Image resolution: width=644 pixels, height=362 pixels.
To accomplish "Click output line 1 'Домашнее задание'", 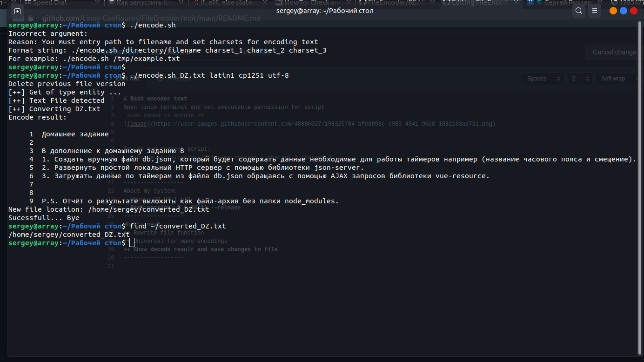I will 75,134.
